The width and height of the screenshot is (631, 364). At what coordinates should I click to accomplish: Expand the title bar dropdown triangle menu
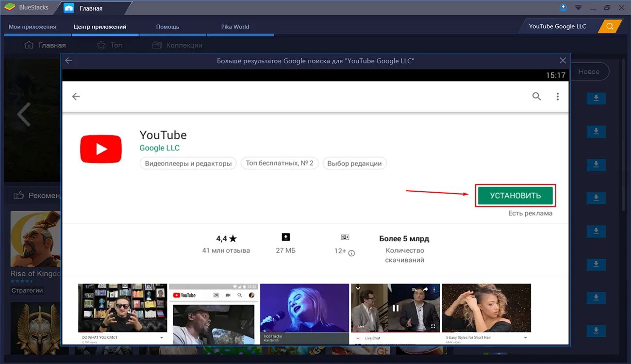pos(578,8)
